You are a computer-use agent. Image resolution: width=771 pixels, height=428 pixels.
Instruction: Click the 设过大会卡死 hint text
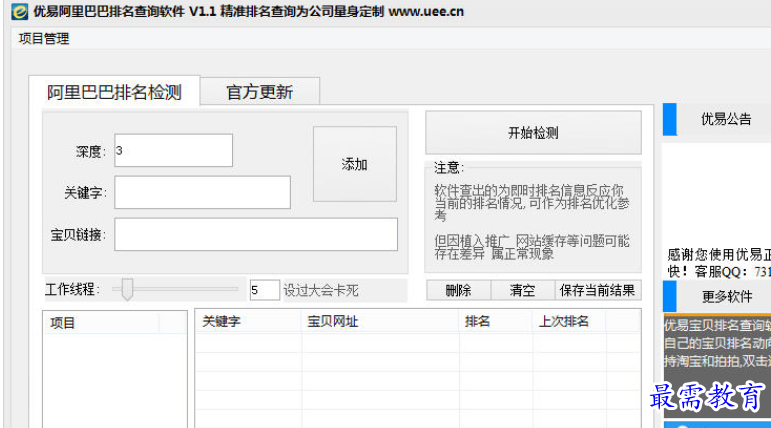tap(321, 290)
